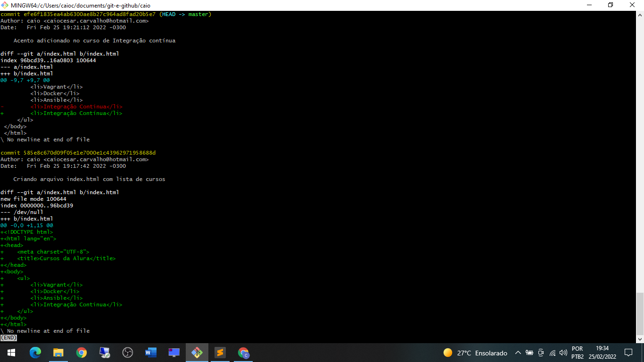The image size is (644, 362).
Task: Open weather widget showing 27°C Ensolarado
Action: point(475,353)
